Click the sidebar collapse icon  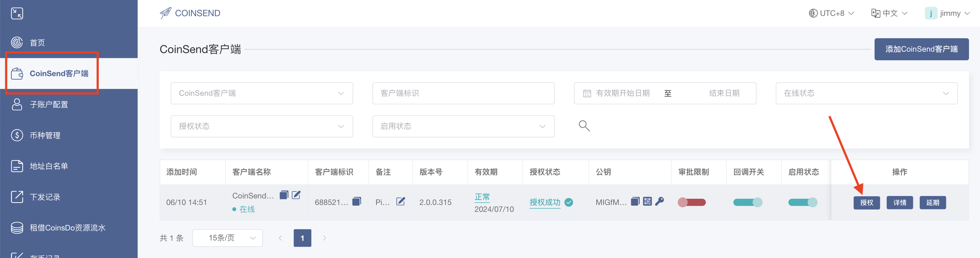(x=17, y=13)
